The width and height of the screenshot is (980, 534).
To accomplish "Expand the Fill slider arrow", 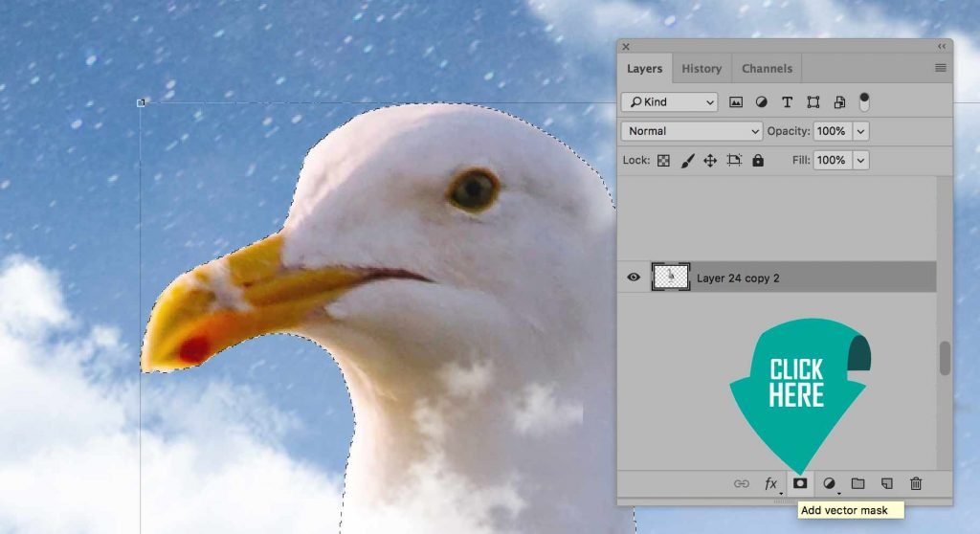I will click(860, 160).
